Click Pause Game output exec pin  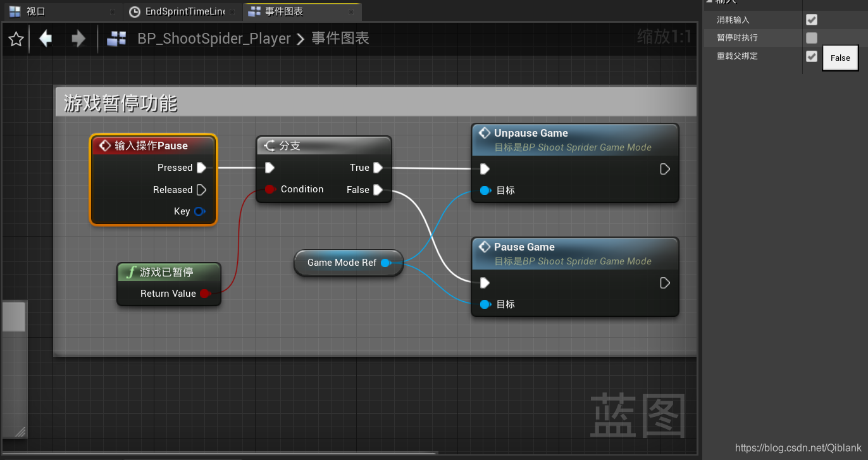(665, 283)
